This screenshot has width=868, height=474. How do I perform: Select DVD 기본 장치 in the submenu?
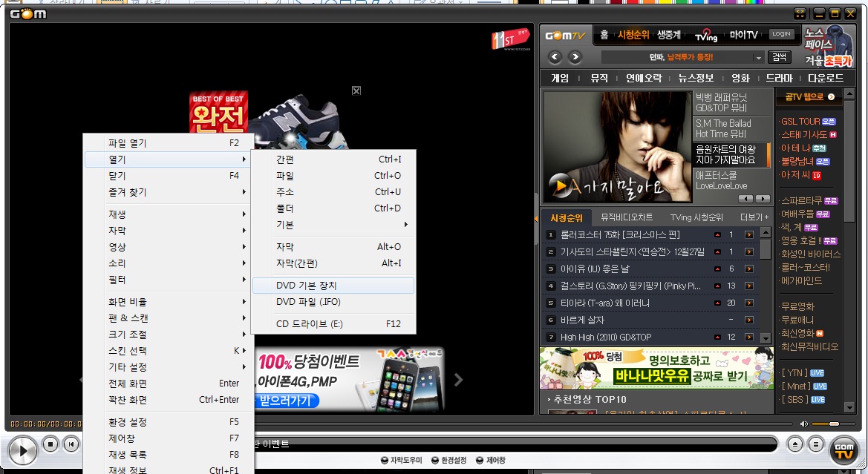333,286
